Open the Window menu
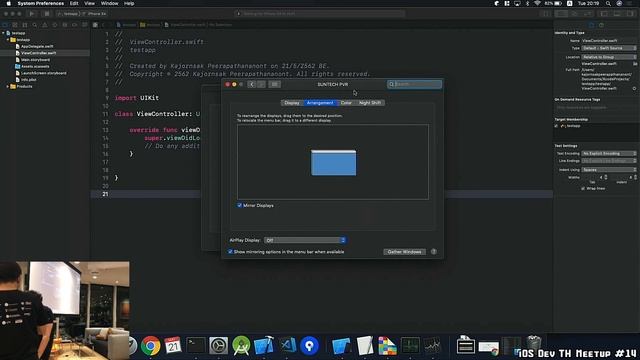Viewport: 640px width, 360px height. point(109,3)
